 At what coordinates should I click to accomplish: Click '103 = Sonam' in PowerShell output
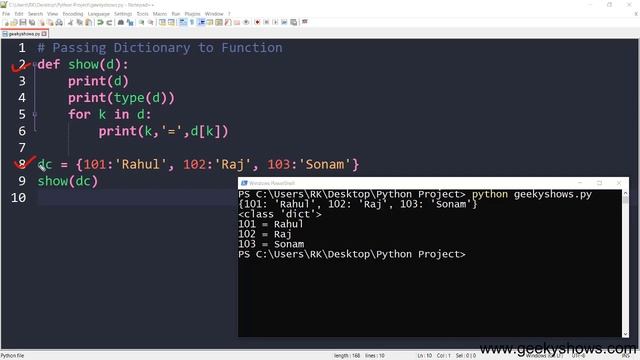(x=271, y=244)
